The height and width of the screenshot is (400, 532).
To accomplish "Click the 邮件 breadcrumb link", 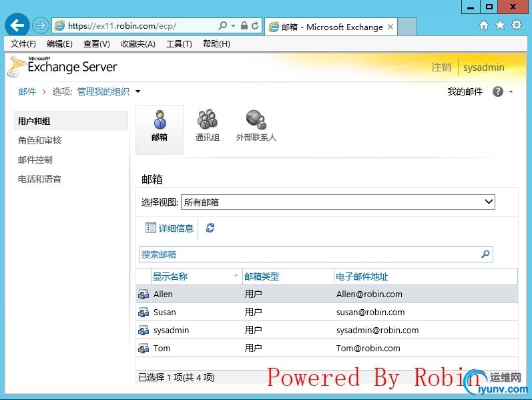I will coord(27,91).
